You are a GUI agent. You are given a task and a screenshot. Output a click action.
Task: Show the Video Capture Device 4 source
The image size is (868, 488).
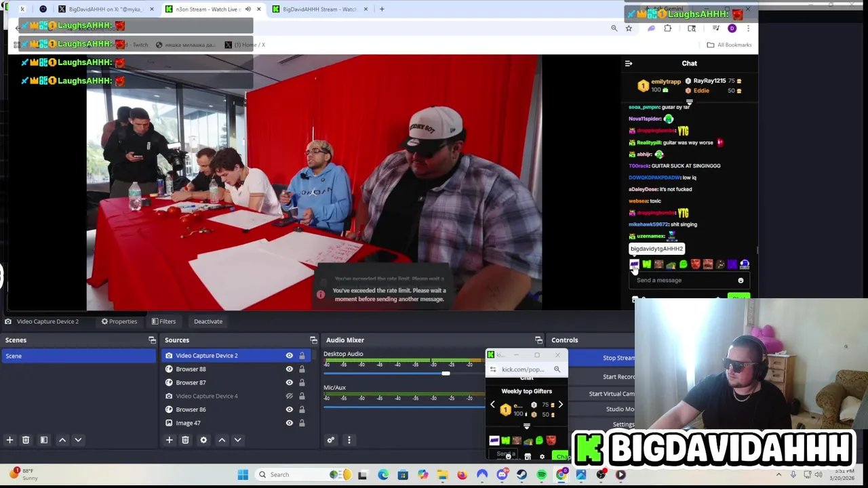tap(290, 396)
